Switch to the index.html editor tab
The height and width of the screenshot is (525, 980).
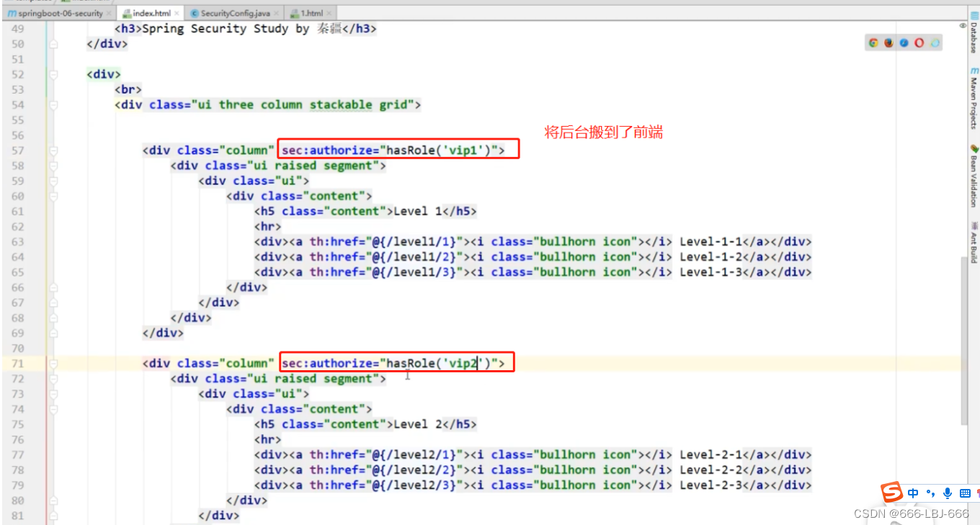151,13
